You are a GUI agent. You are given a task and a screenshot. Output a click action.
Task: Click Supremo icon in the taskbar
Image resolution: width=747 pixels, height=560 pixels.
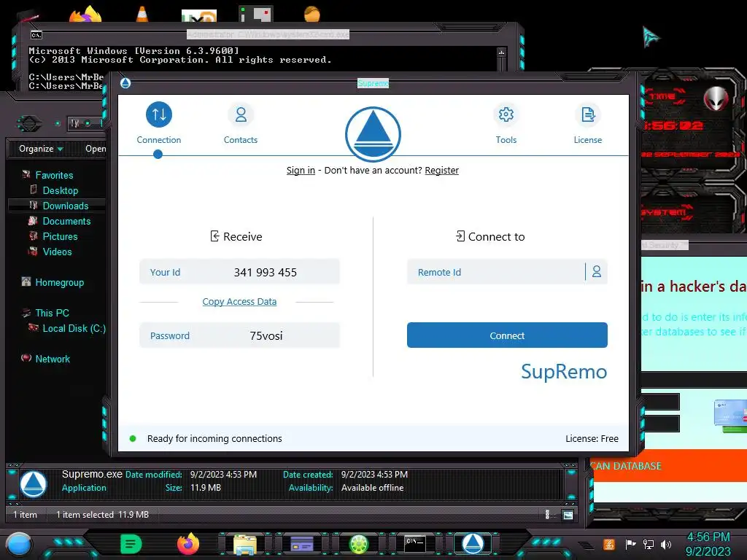tap(473, 544)
